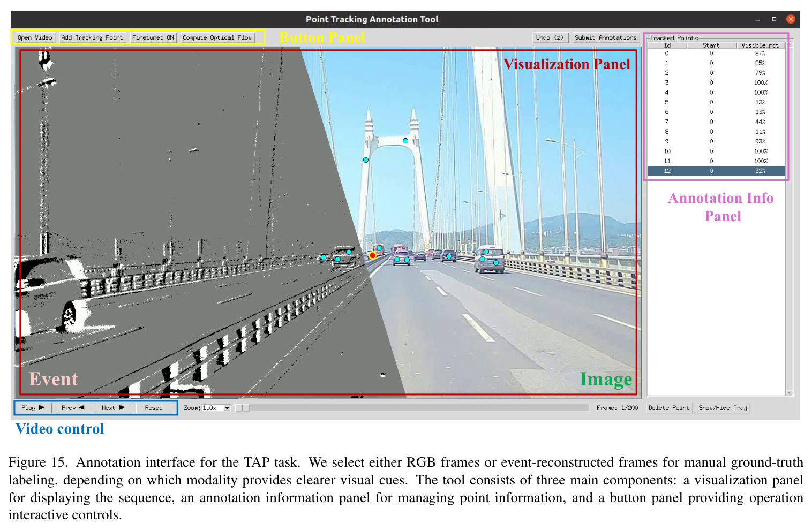Viewport: 812px width, 531px height.
Task: Click the Open Video button
Action: pos(35,37)
